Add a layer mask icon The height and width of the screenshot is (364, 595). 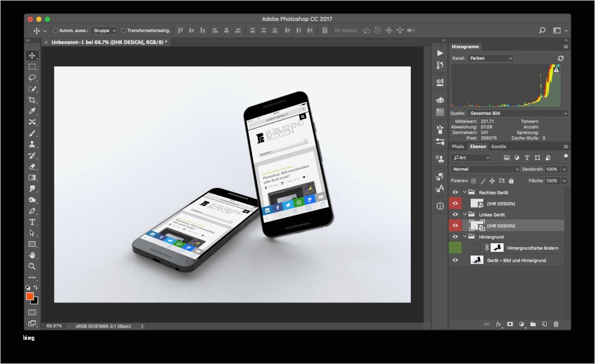(x=510, y=324)
